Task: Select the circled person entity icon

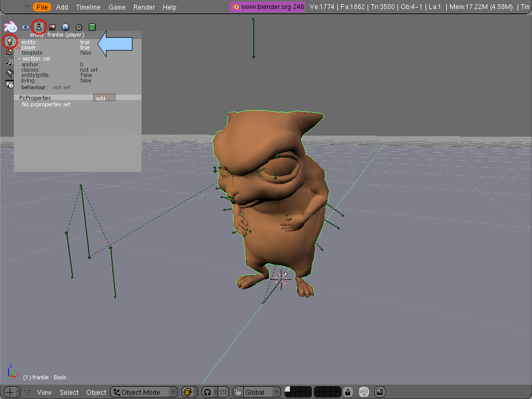Action: 39,26
